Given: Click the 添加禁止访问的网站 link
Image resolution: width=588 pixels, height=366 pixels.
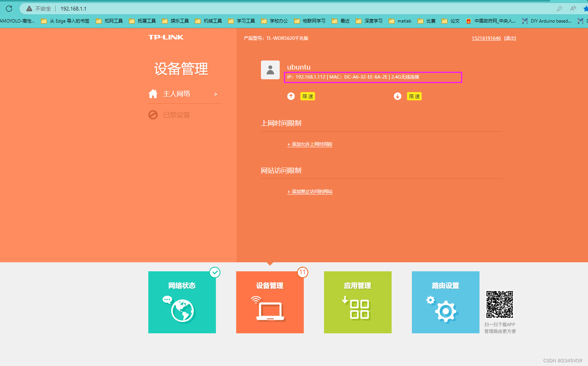Looking at the screenshot, I should 310,192.
